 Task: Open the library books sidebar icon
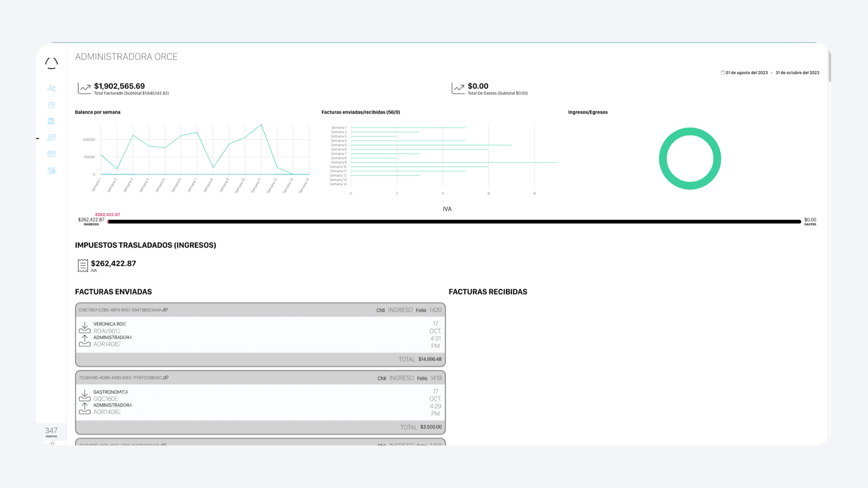(52, 121)
